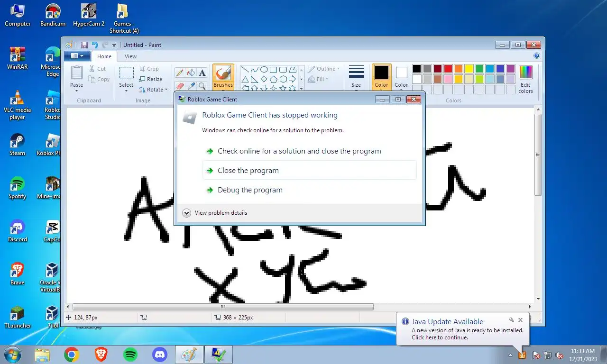Image resolution: width=607 pixels, height=364 pixels.
Task: Pick the Line shape in Shapes gallery
Action: [x=245, y=70]
